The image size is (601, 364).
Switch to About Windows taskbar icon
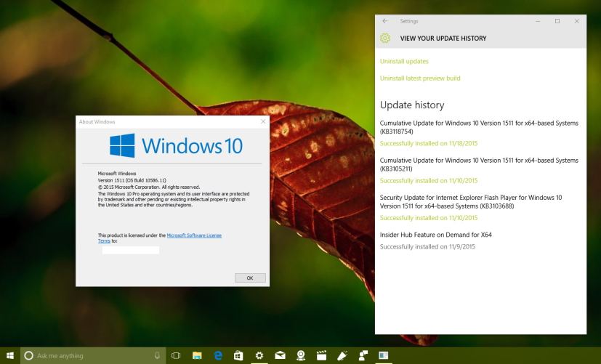(383, 355)
